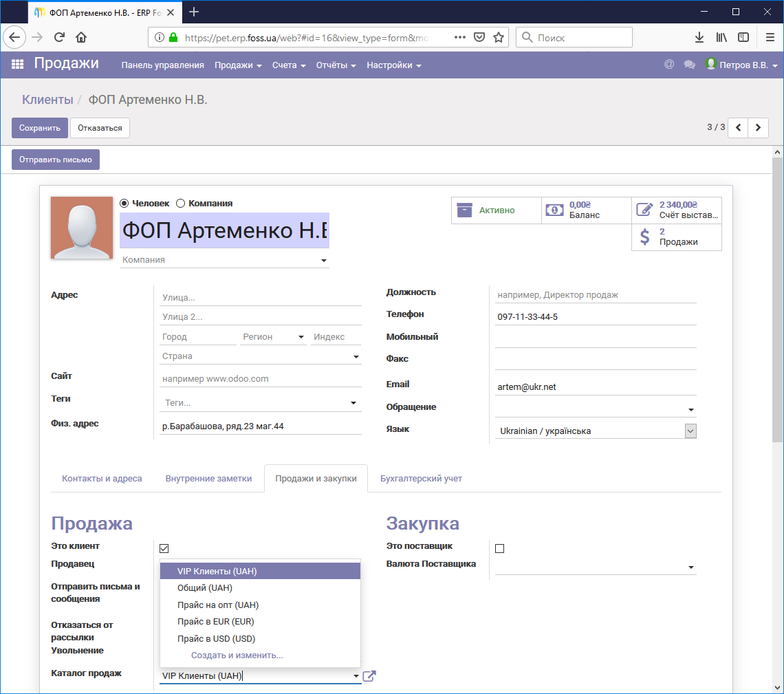Click the Отказаться button
Viewport: 784px width, 694px height.
(x=100, y=128)
